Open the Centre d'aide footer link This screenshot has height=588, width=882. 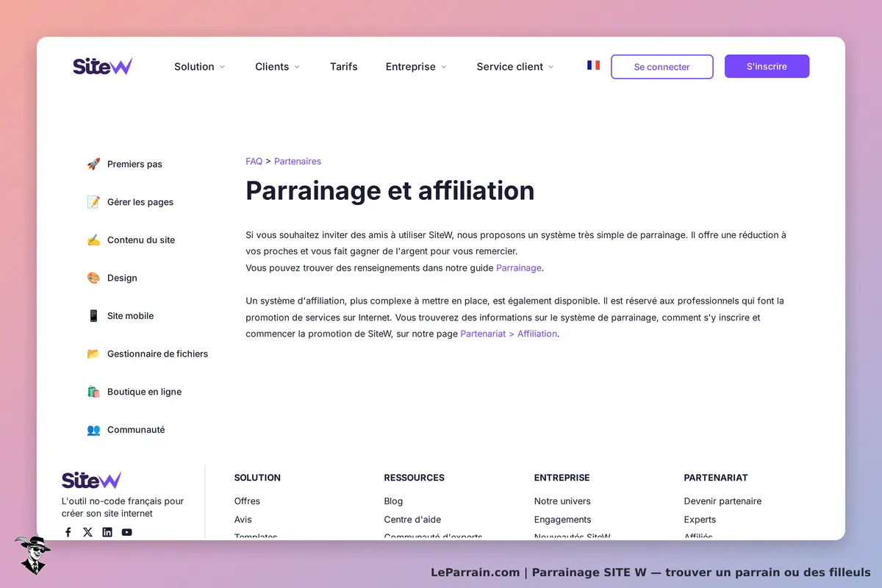pos(412,520)
